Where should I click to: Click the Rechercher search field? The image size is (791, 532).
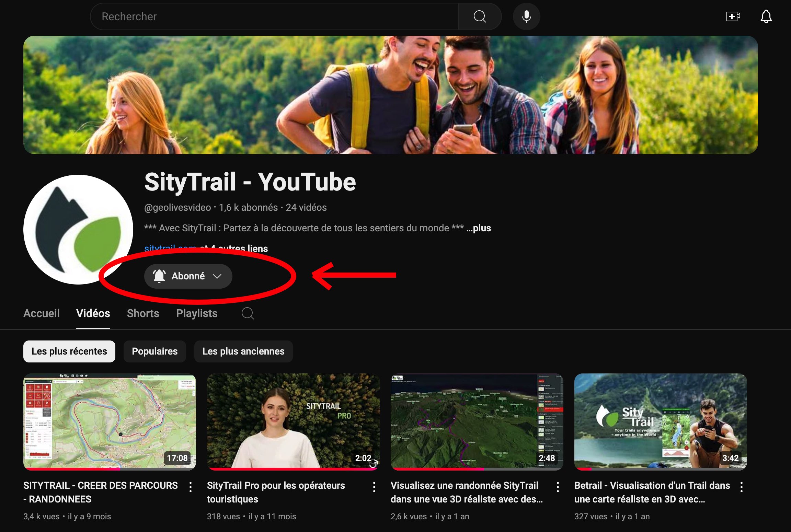tap(274, 16)
